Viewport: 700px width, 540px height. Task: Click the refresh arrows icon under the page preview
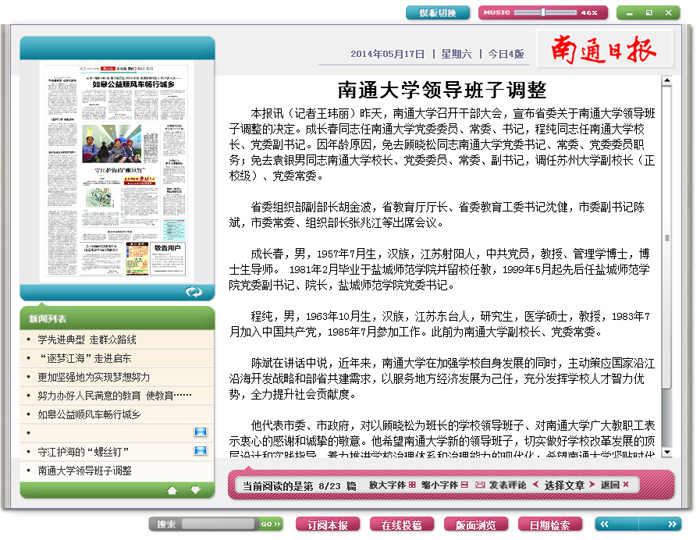pos(194,292)
